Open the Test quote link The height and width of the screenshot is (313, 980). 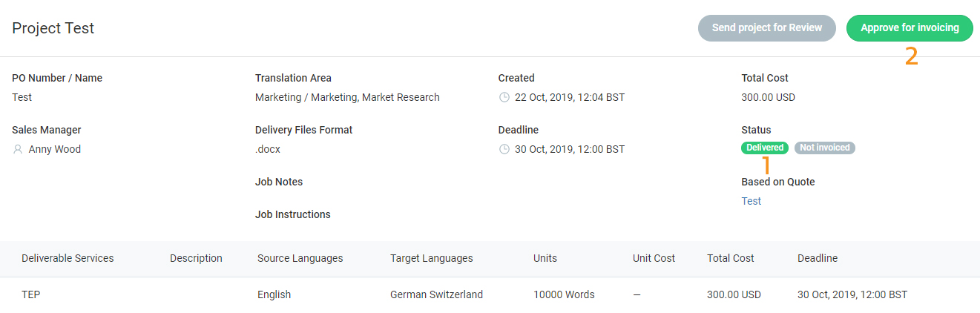[x=751, y=201]
